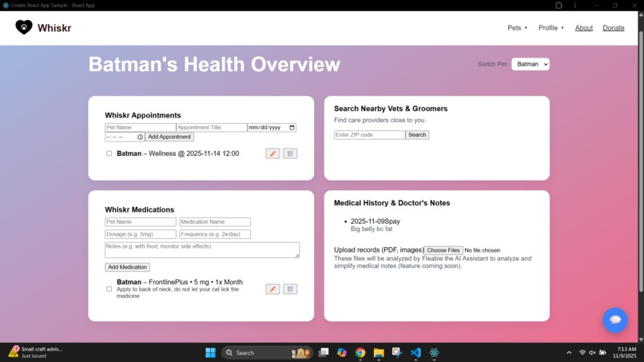Click the battery tray icon
Viewport: 644px width, 362px height.
click(602, 352)
